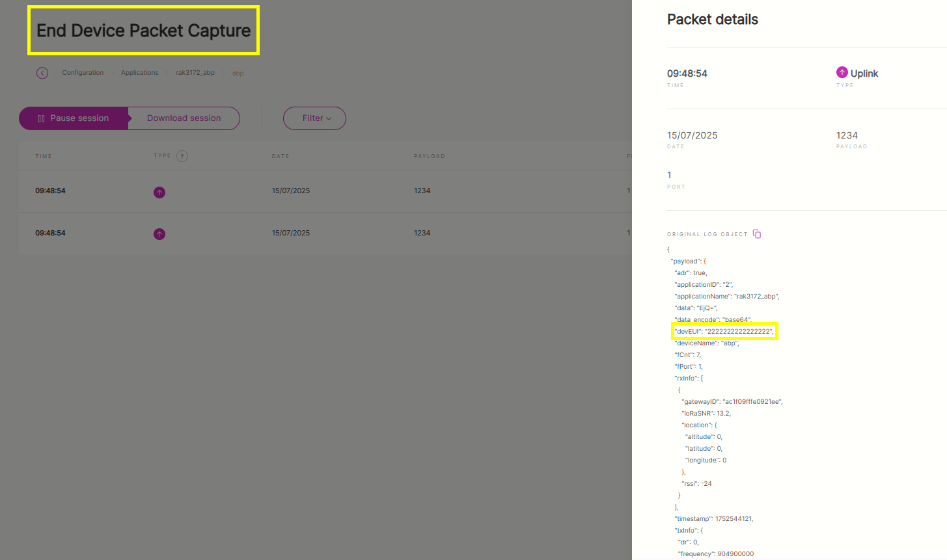Click the TIME column header
The image size is (947, 560).
[44, 156]
